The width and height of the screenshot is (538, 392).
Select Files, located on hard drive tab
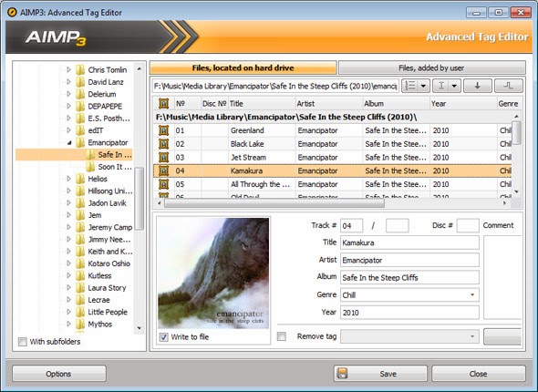(x=243, y=67)
